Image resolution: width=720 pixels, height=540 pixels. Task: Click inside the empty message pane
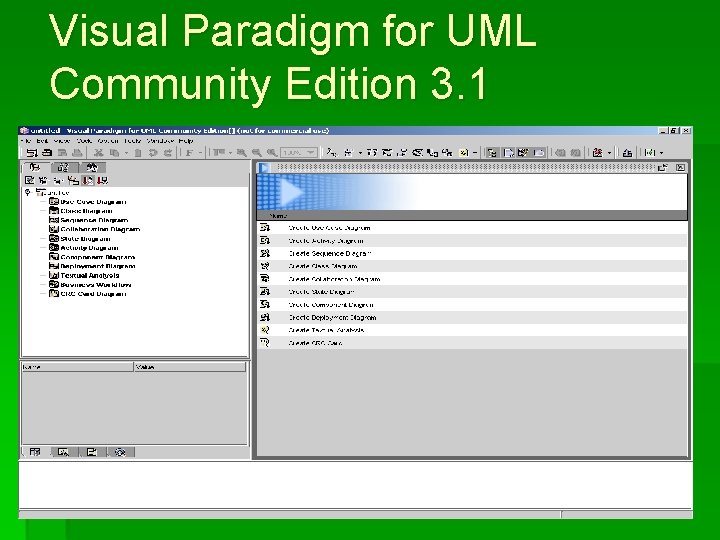(355, 484)
